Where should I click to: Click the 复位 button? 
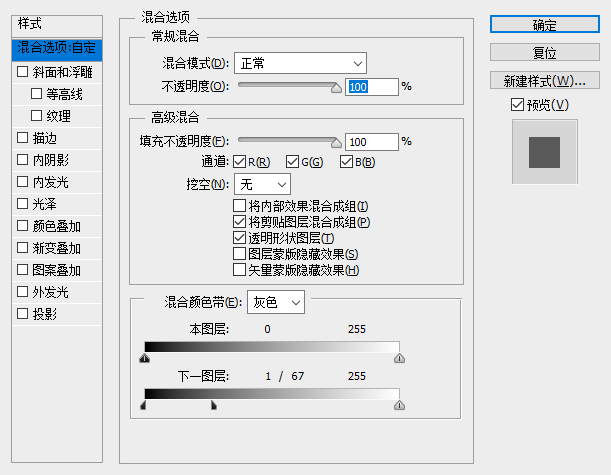click(544, 52)
